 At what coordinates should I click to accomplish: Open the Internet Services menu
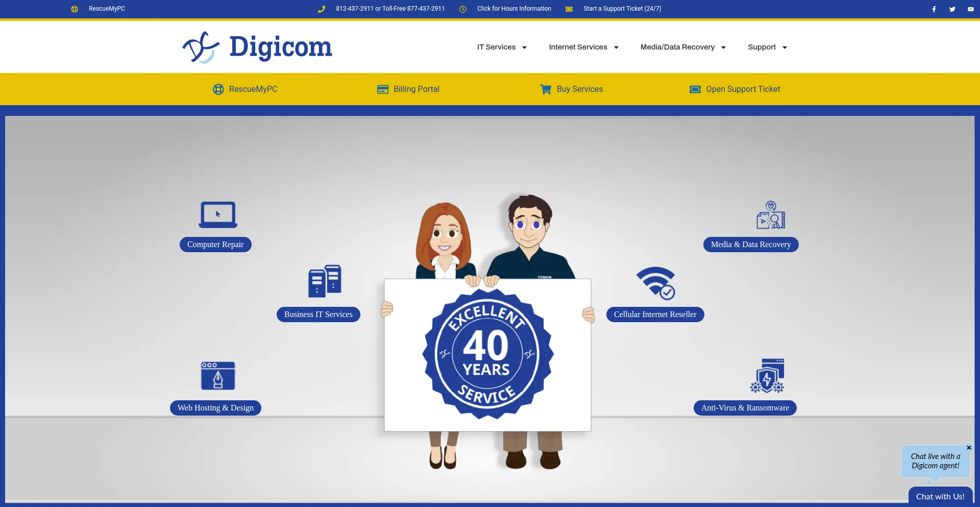click(x=578, y=47)
